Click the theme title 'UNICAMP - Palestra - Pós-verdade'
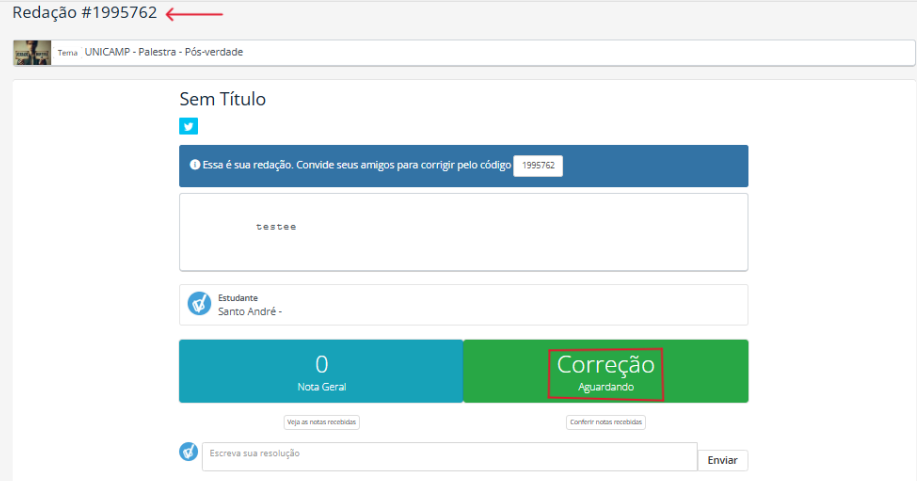 pos(164,52)
